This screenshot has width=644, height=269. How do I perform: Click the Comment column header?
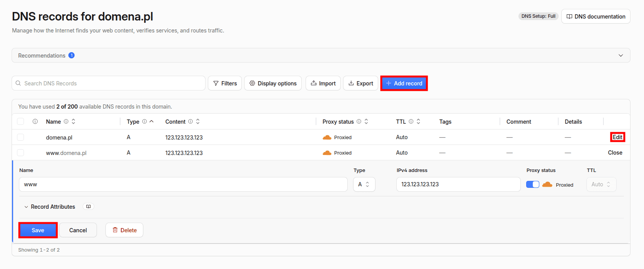click(x=518, y=121)
